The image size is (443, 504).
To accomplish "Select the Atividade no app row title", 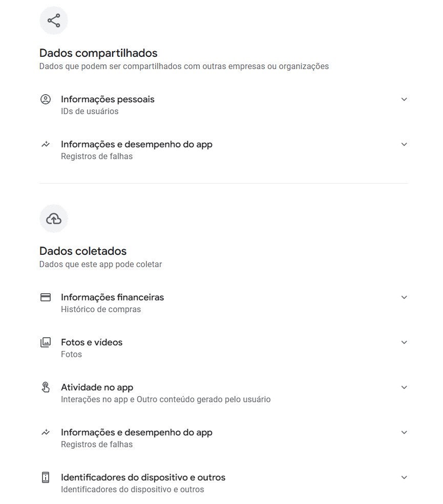I will coord(97,387).
